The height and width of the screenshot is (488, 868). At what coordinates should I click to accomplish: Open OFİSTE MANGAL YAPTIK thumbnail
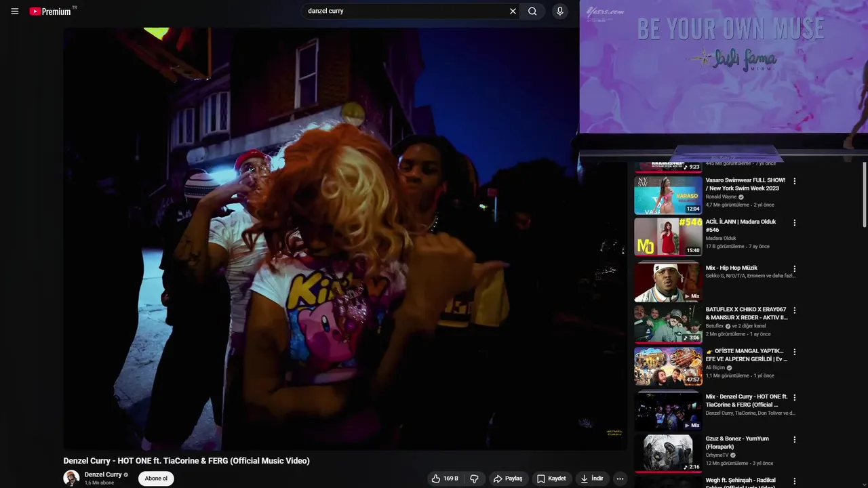(668, 366)
